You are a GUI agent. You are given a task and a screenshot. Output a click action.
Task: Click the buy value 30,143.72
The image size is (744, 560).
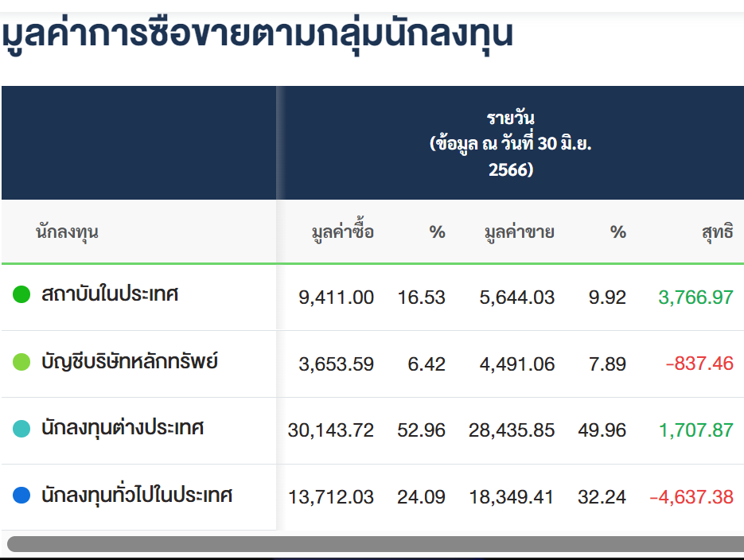(x=331, y=430)
